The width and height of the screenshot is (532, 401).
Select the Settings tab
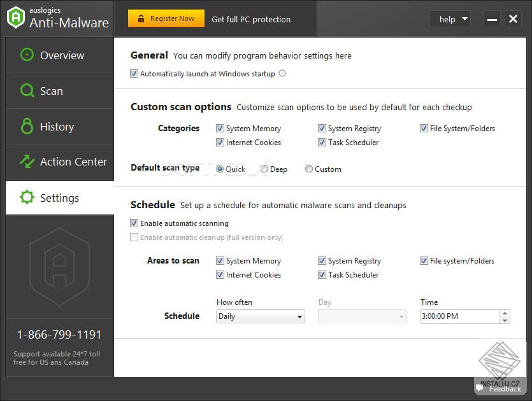60,197
